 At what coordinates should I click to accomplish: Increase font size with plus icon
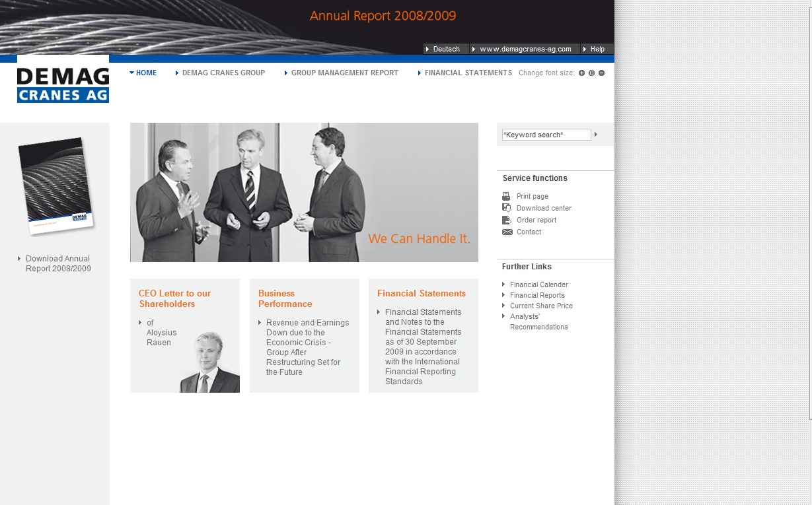tap(581, 73)
